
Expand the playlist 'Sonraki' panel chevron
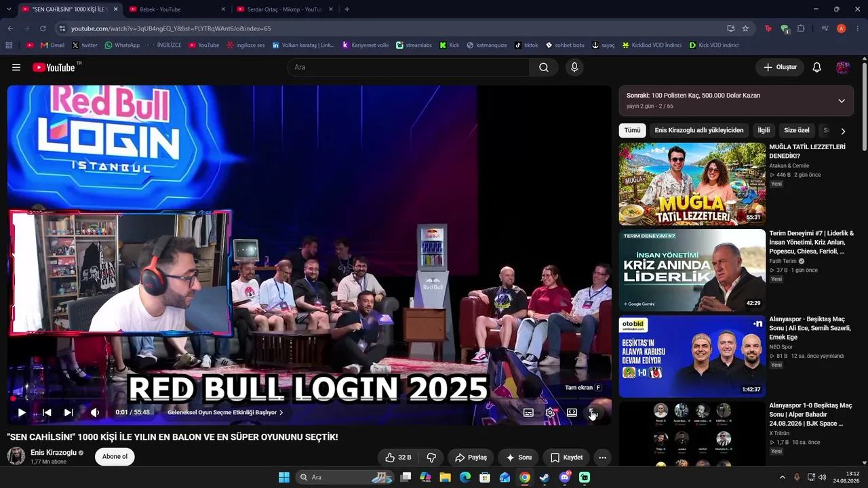tap(842, 101)
